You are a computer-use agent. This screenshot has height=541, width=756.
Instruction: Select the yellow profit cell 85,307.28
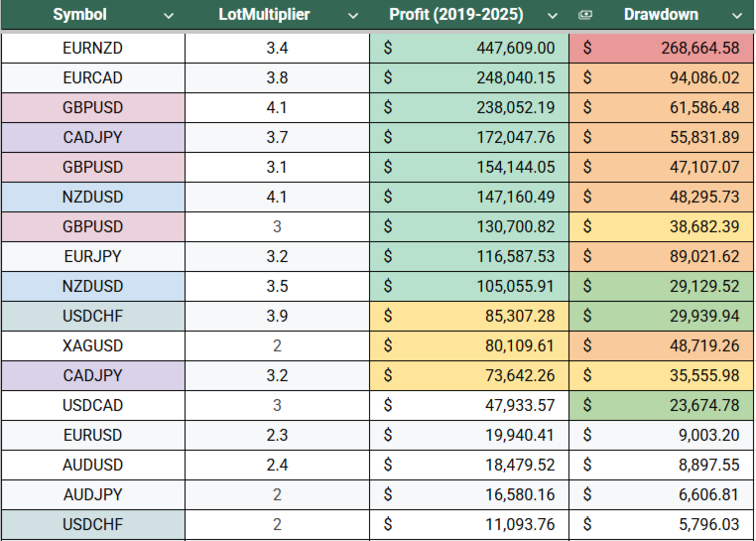(x=468, y=316)
